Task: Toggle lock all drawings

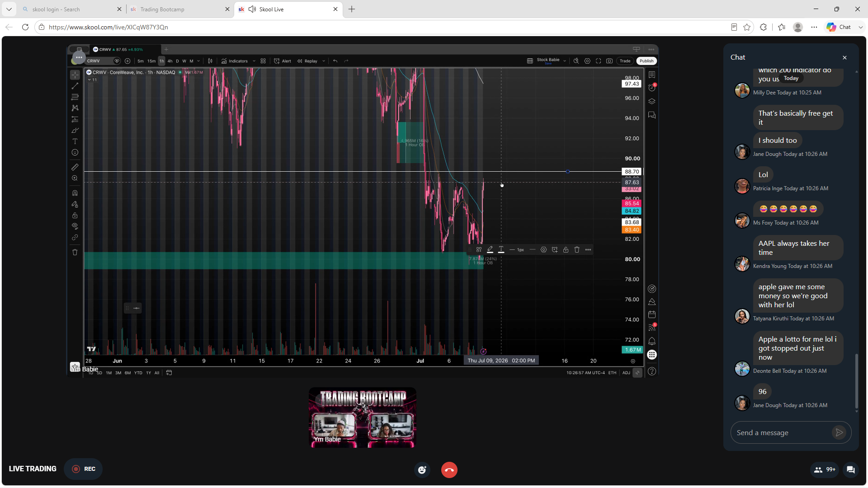Action: pos(75,216)
